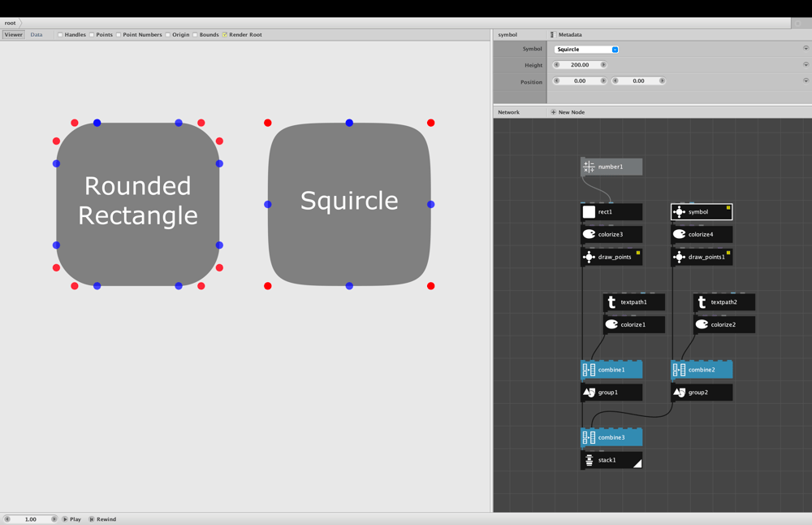
Task: Disable the Render Root checkbox
Action: (x=225, y=35)
